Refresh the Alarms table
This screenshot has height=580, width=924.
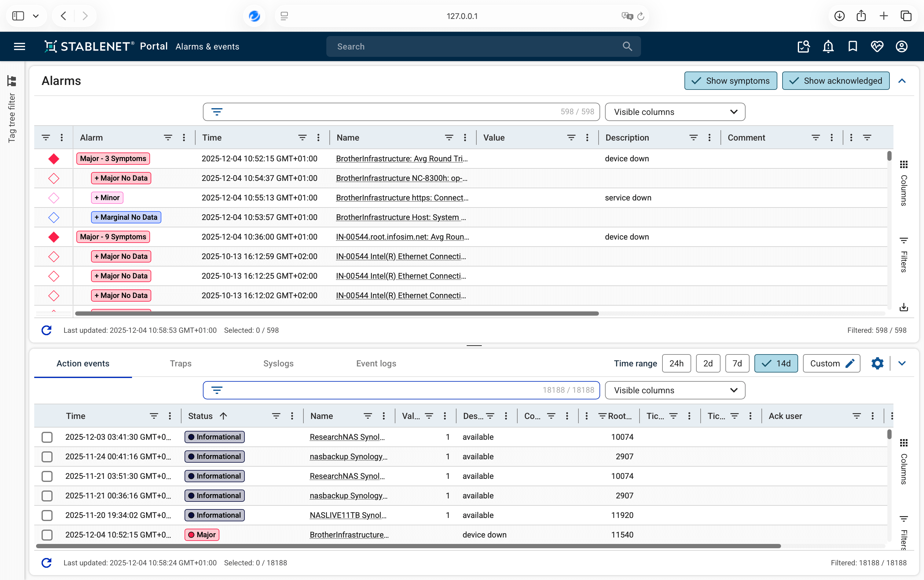(x=46, y=330)
